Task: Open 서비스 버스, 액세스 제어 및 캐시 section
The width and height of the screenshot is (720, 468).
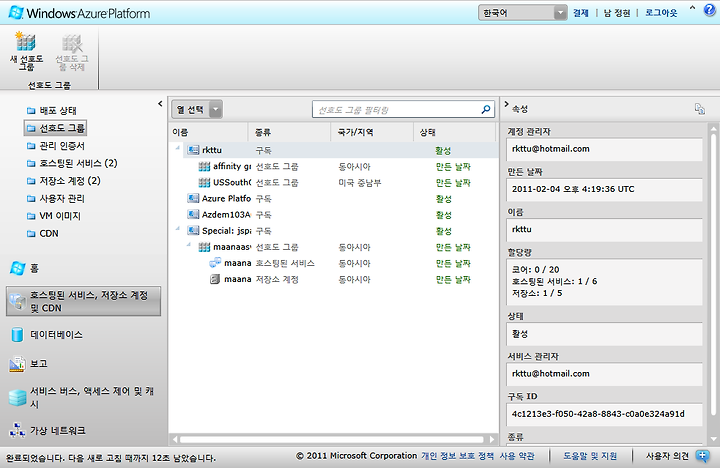Action: 92,398
